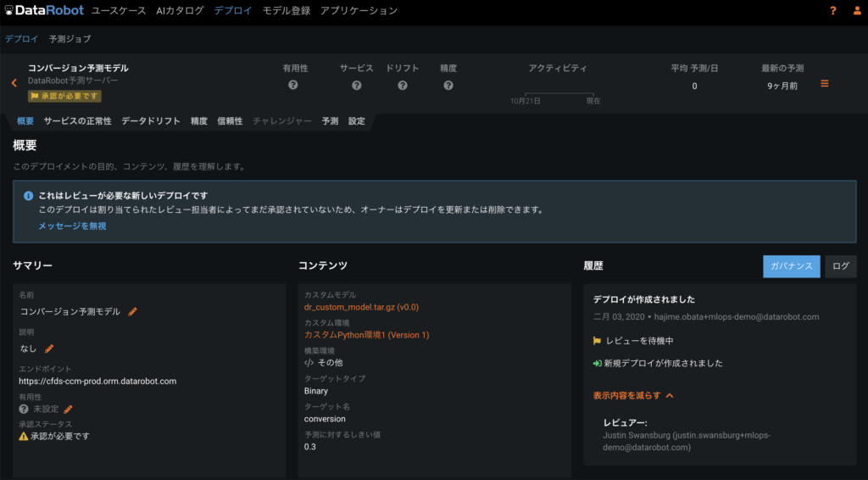Open the ユースケース menu

[x=119, y=10]
